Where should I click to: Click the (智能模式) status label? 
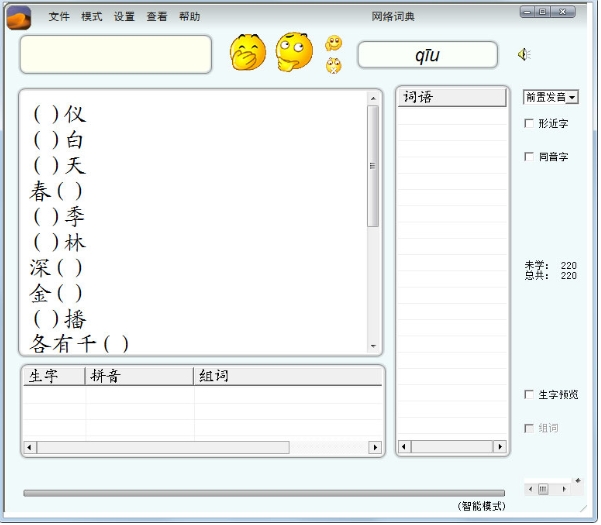coord(482,507)
